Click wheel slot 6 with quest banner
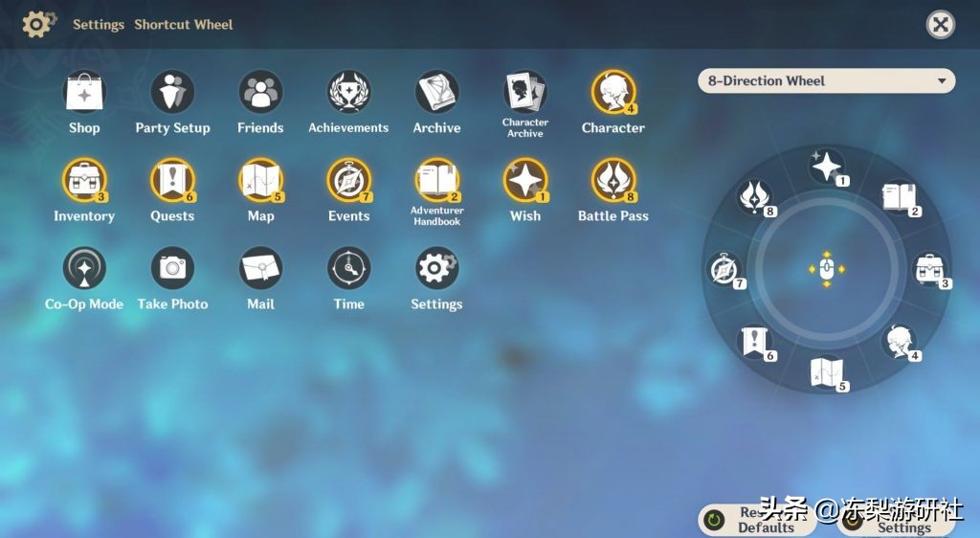 [x=755, y=342]
